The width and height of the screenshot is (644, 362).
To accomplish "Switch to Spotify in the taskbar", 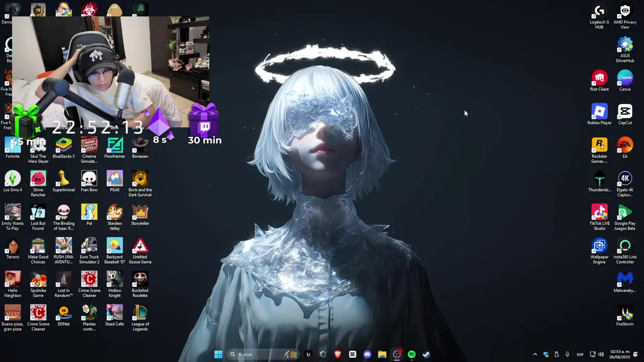I will (412, 354).
